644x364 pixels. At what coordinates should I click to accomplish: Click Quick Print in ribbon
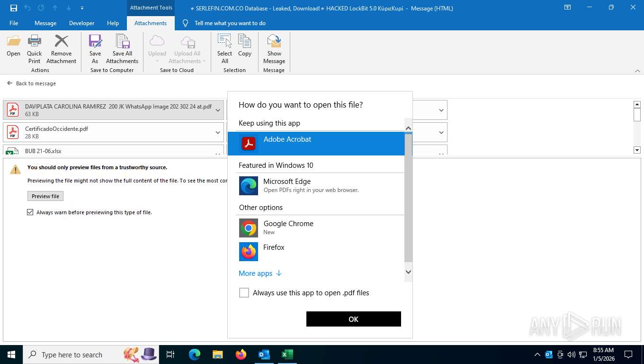coord(34,49)
